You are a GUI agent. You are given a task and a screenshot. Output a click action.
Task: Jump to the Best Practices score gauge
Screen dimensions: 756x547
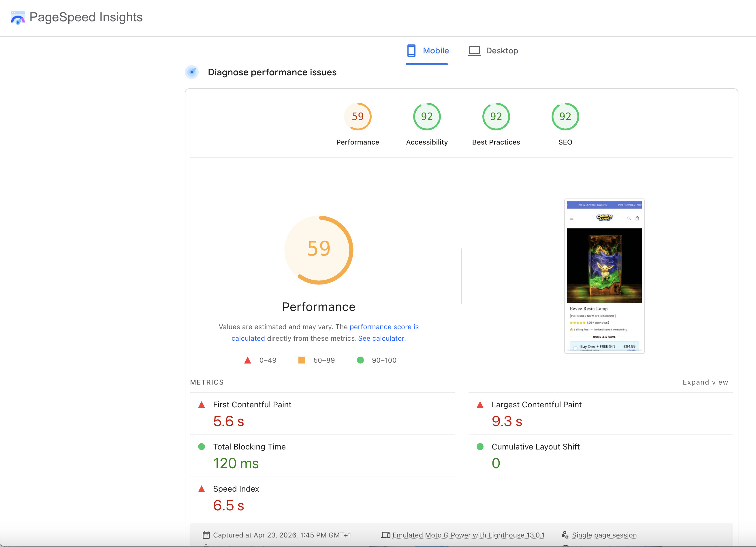(496, 117)
